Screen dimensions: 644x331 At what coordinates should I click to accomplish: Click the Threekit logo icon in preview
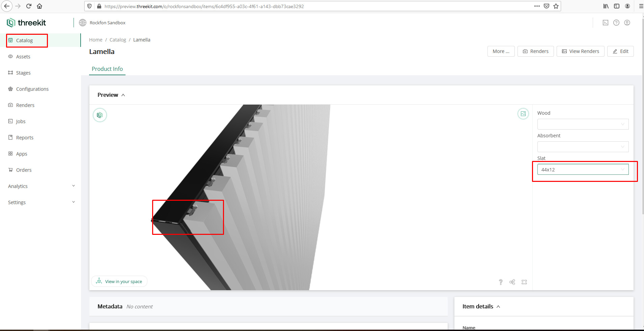[x=100, y=115]
